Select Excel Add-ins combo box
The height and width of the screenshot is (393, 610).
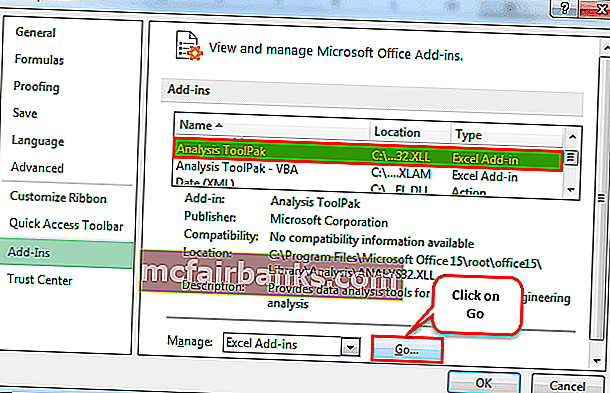point(292,345)
